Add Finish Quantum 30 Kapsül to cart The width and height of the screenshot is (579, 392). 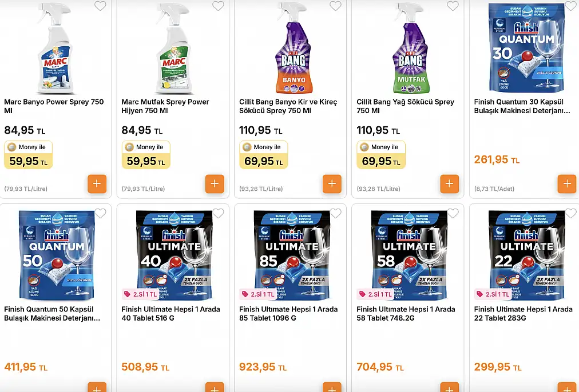tap(567, 183)
